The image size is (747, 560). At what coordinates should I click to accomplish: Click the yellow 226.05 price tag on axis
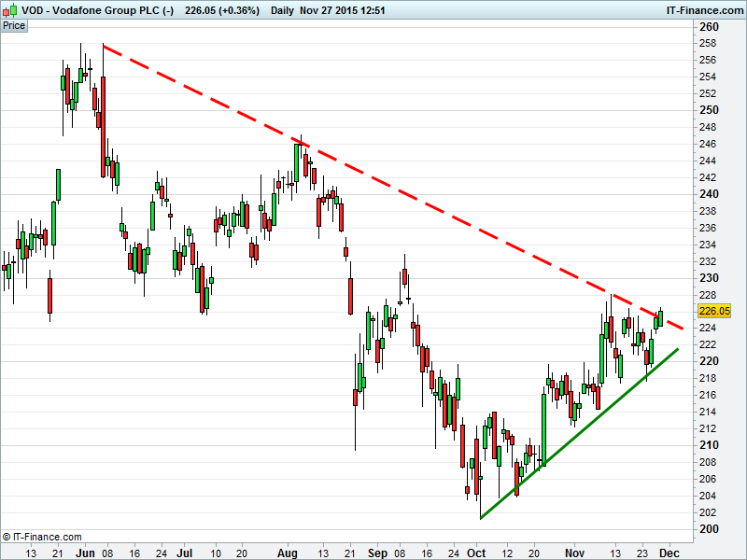coord(713,312)
